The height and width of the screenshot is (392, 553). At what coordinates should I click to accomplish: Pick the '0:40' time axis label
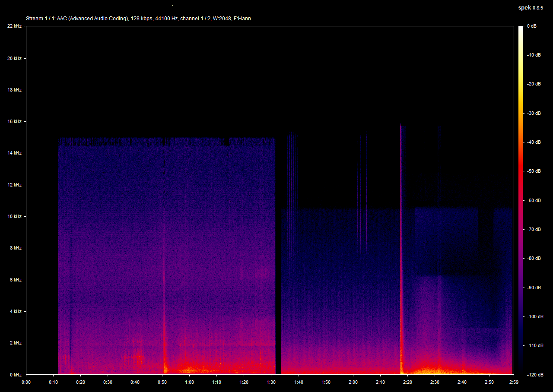[135, 382]
